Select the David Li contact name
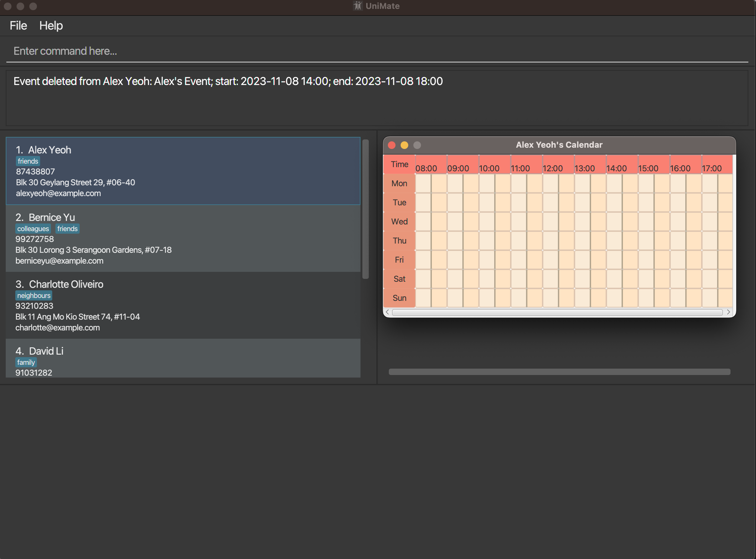756x559 pixels. (46, 351)
